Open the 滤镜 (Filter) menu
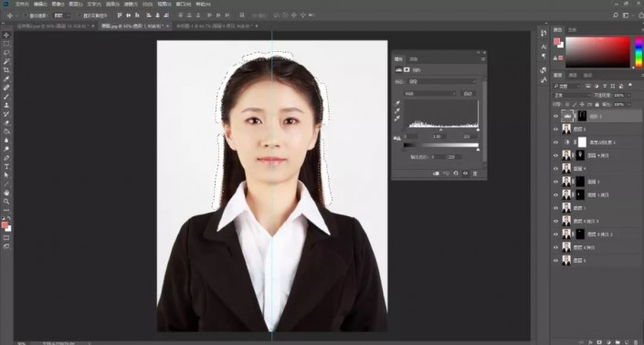644x345 pixels. coord(131,4)
